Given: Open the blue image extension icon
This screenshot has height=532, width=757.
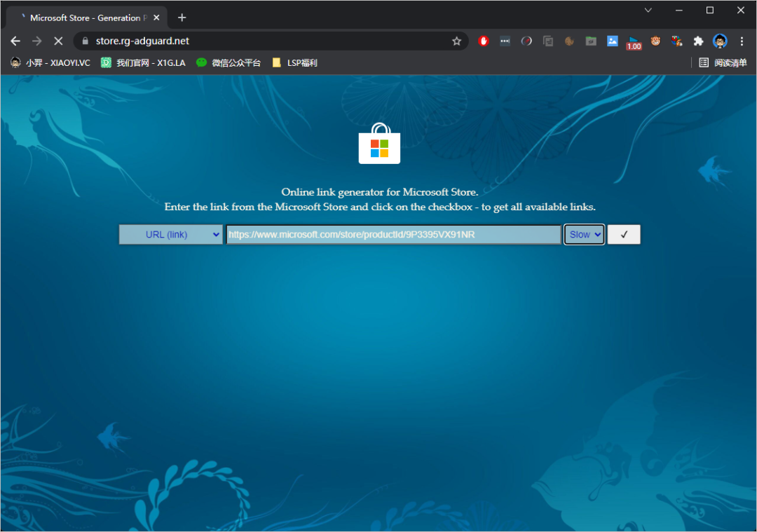Looking at the screenshot, I should [x=612, y=41].
